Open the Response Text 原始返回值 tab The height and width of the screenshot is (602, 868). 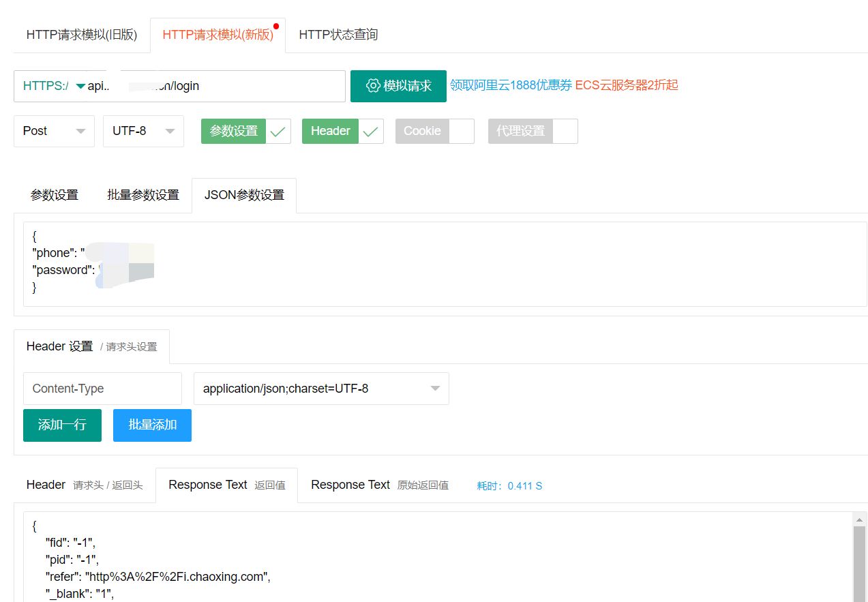[380, 485]
